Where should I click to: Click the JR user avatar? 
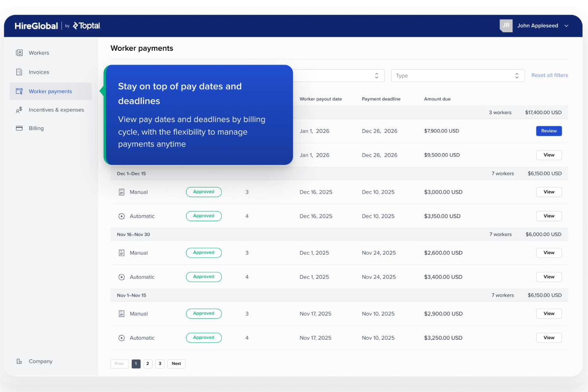[x=506, y=25]
